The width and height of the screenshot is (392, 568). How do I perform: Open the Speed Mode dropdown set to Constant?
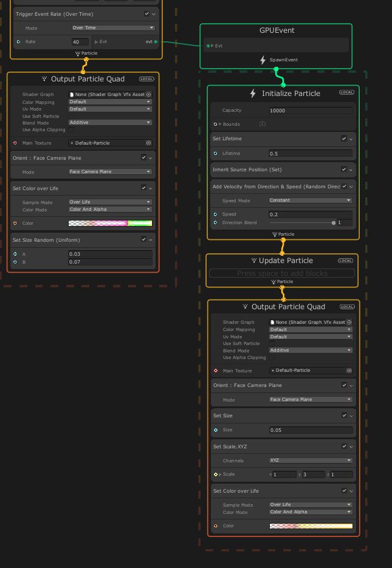(x=311, y=200)
